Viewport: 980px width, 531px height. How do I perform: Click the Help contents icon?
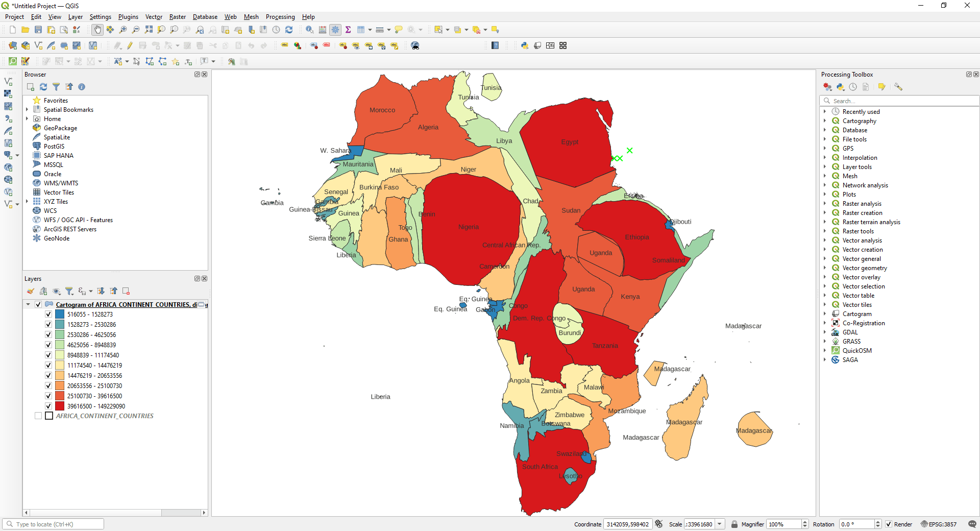(495, 45)
